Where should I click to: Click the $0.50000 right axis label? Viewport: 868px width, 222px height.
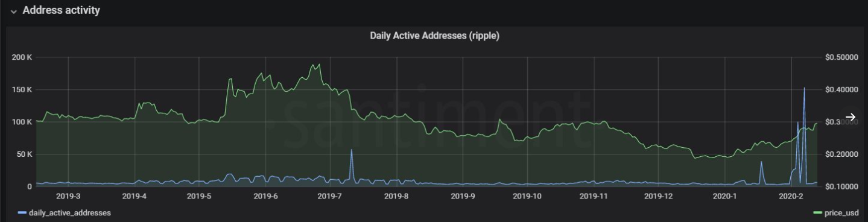pyautogui.click(x=841, y=57)
